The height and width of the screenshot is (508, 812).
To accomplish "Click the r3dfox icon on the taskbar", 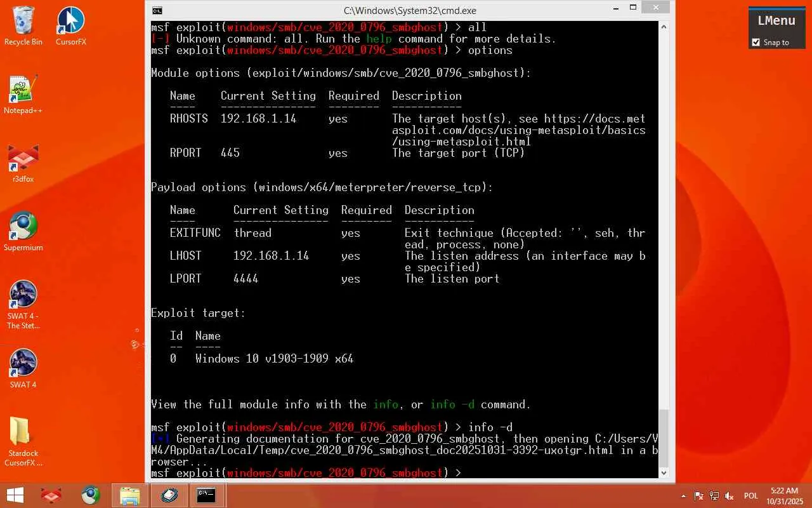I will coord(51,495).
